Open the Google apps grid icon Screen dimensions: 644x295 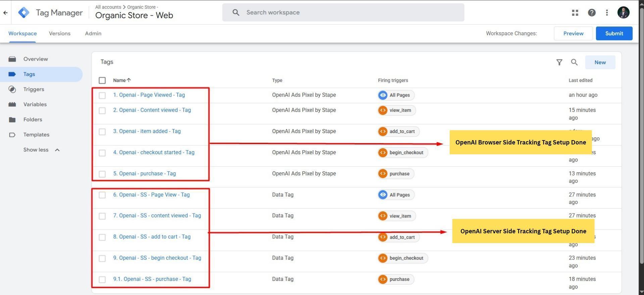click(575, 12)
